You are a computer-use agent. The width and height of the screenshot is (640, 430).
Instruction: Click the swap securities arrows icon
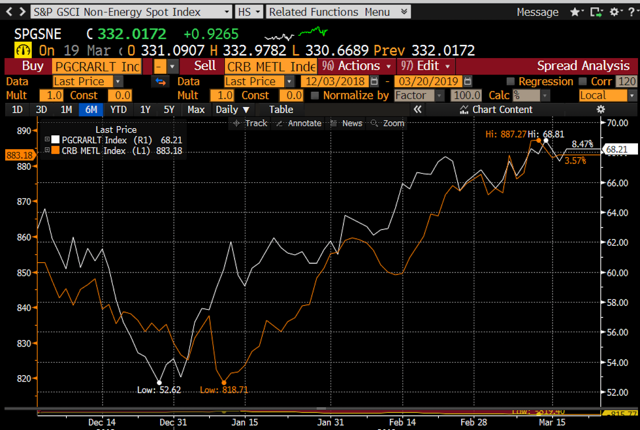[160, 82]
